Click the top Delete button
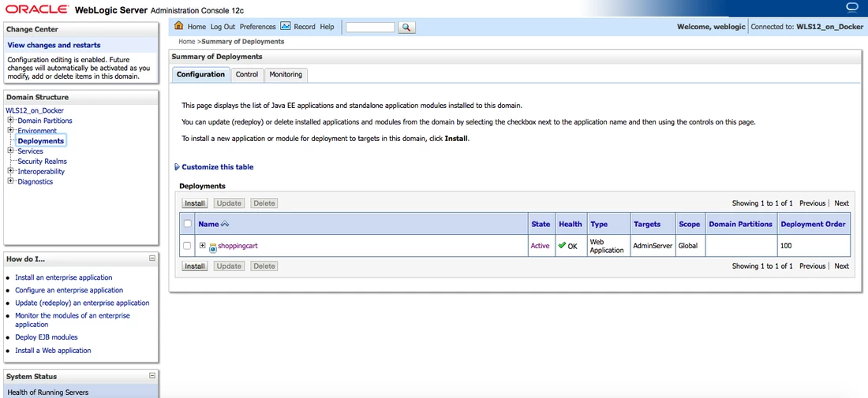 (x=264, y=203)
